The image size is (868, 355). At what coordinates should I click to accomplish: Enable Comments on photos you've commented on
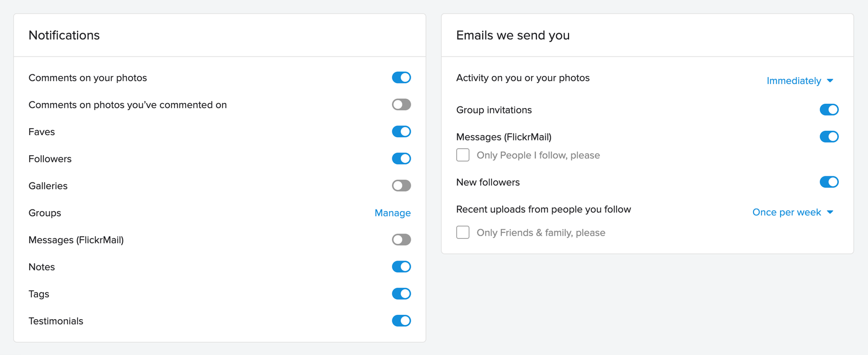(x=401, y=105)
